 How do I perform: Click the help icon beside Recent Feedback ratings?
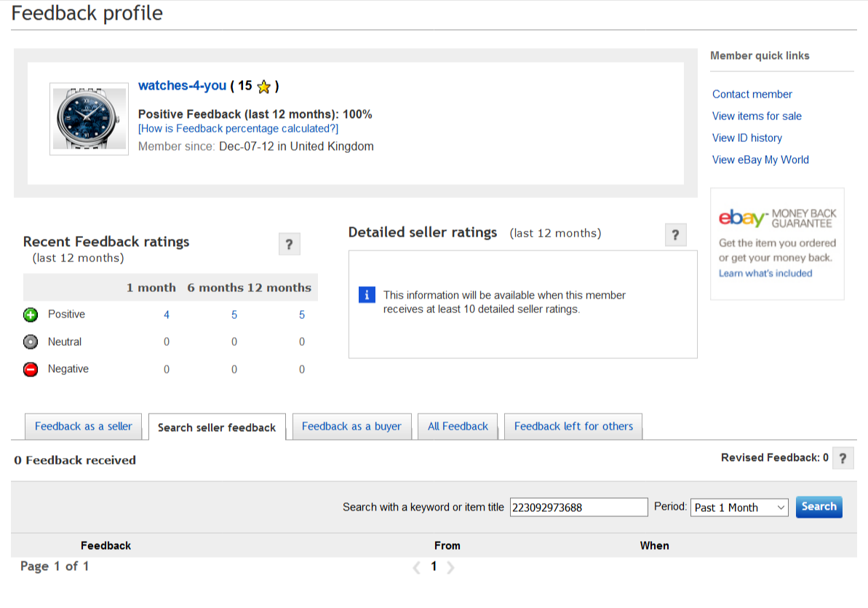click(x=289, y=245)
